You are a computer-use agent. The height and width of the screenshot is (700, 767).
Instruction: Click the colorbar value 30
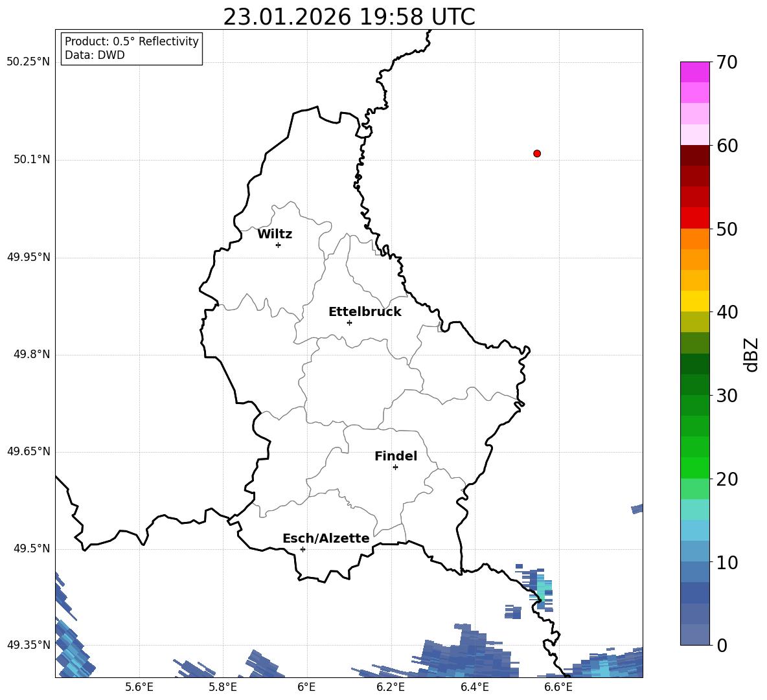pos(727,396)
